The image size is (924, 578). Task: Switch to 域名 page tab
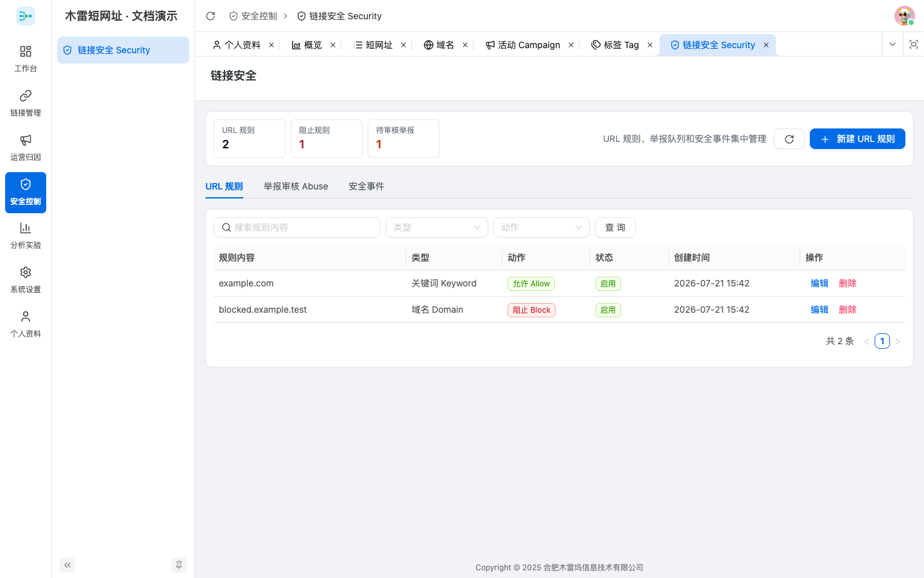click(x=439, y=45)
